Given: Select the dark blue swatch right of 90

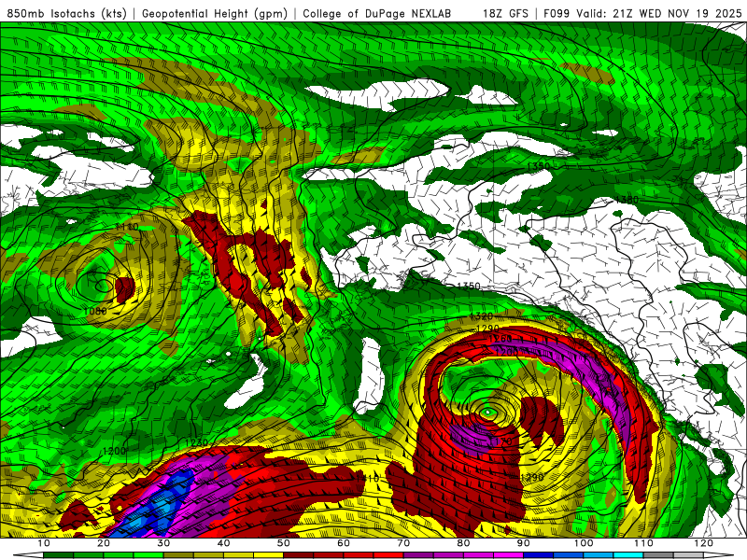Looking at the screenshot, I should [539, 555].
